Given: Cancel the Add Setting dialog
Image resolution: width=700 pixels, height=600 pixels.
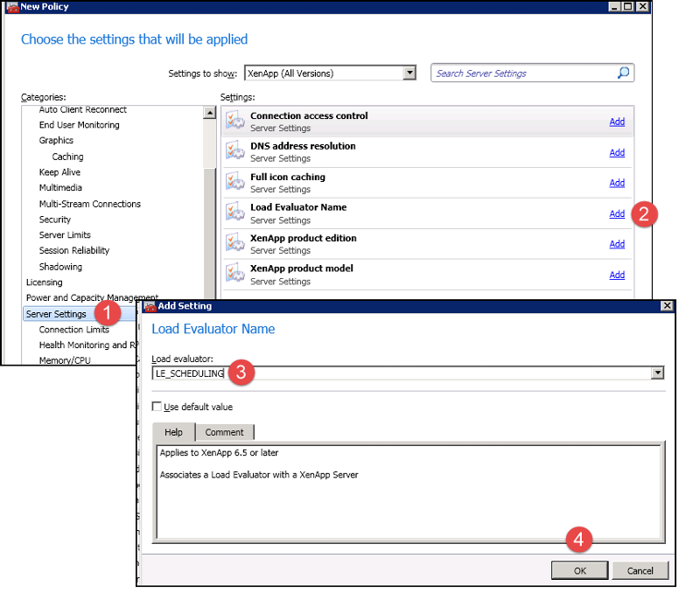Looking at the screenshot, I should [x=640, y=570].
